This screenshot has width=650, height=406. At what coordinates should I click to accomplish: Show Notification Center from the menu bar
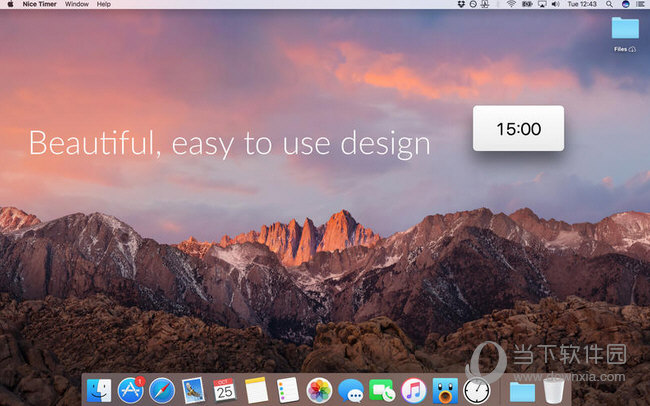(639, 5)
